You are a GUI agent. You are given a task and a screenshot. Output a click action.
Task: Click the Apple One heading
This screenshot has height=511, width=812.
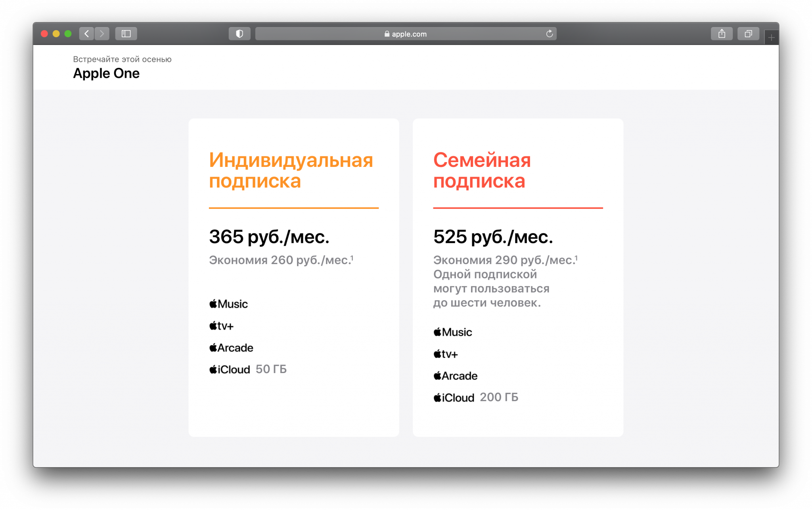[x=106, y=73]
